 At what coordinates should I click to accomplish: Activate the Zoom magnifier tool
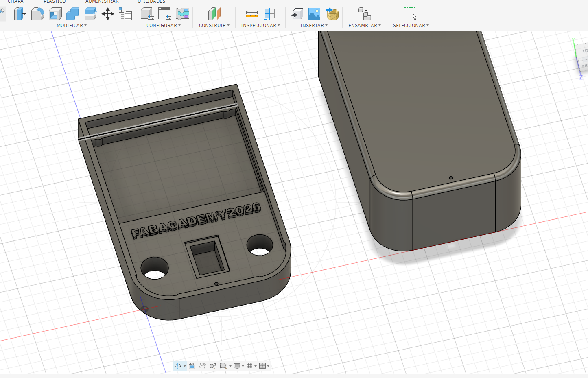[213, 366]
